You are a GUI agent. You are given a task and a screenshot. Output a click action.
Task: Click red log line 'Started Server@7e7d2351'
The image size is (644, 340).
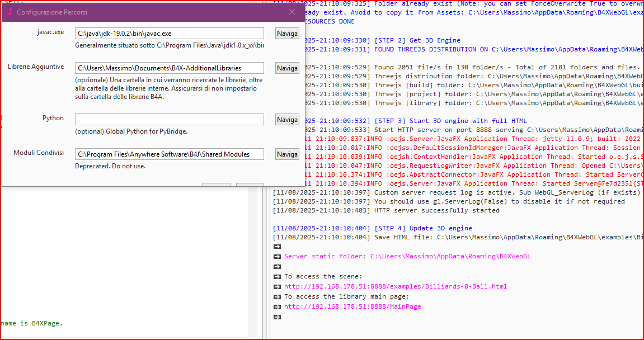coord(473,183)
